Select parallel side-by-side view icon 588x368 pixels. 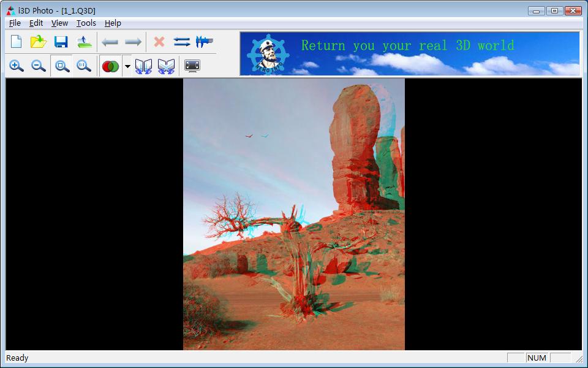(143, 66)
